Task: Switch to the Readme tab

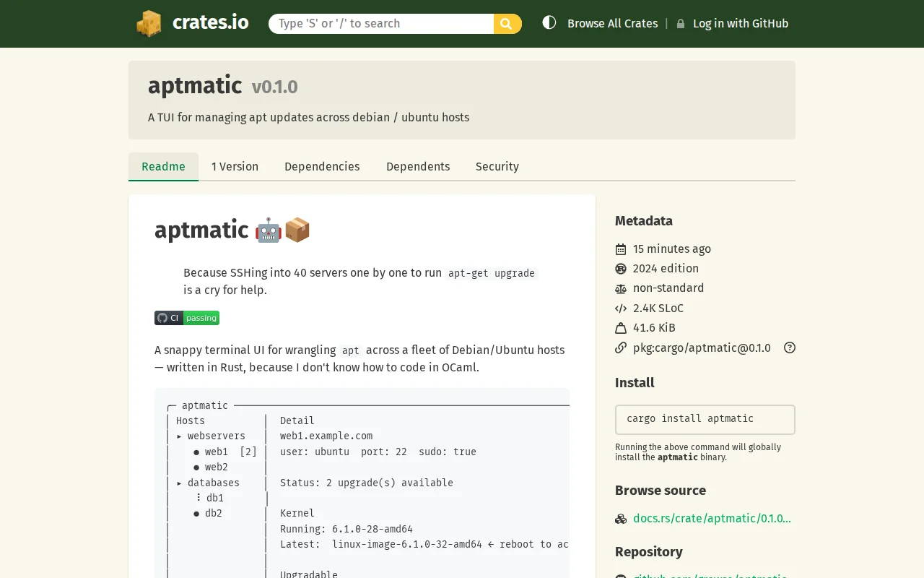Action: (163, 166)
